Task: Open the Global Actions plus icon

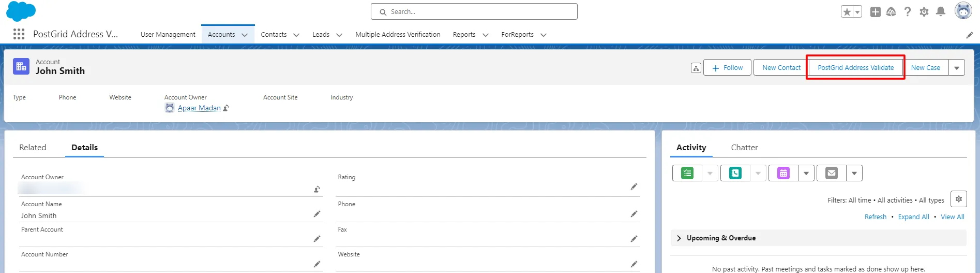Action: tap(876, 12)
